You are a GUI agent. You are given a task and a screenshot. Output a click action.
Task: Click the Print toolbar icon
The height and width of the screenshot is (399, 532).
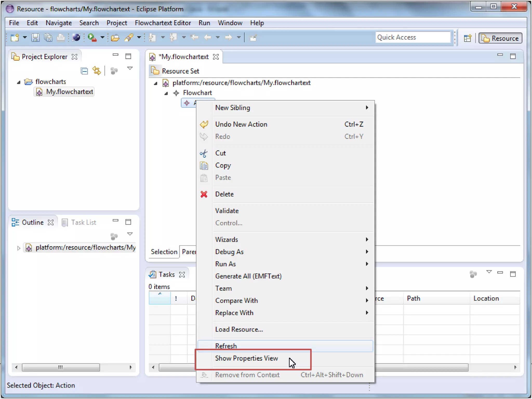61,38
